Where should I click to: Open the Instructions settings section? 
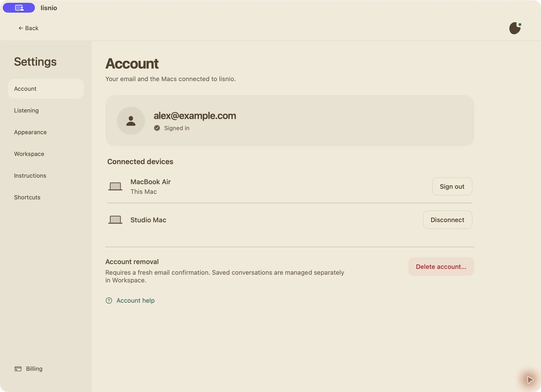tap(46, 175)
